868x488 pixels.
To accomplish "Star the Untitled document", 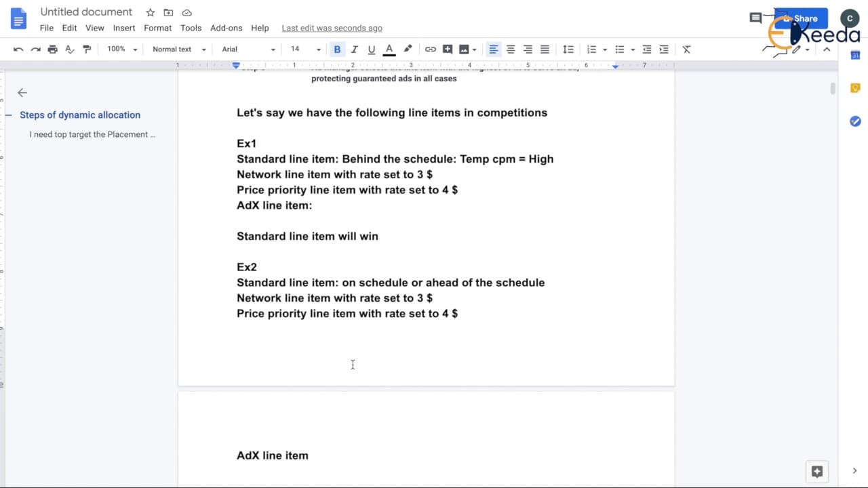I will (x=151, y=13).
